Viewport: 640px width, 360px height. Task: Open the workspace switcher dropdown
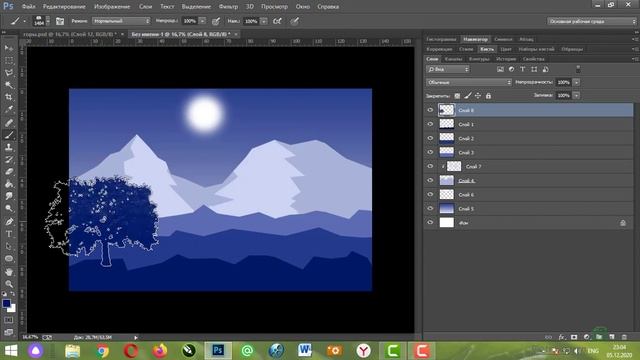pyautogui.click(x=591, y=21)
